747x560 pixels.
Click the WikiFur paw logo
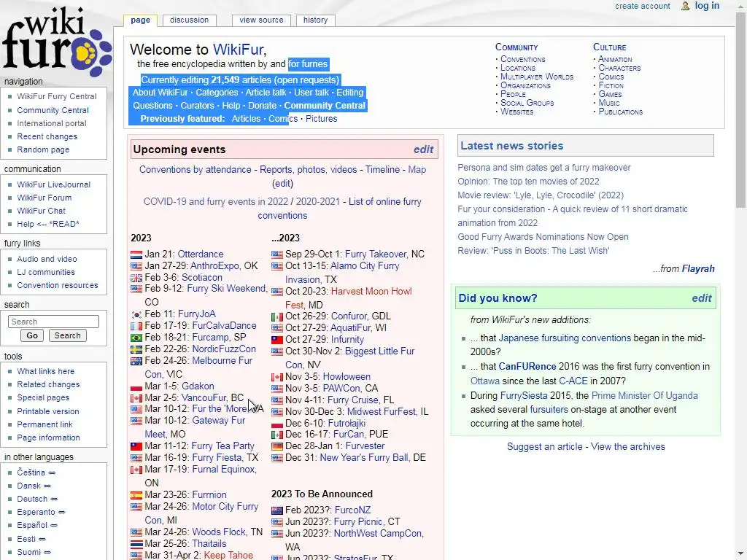click(56, 41)
